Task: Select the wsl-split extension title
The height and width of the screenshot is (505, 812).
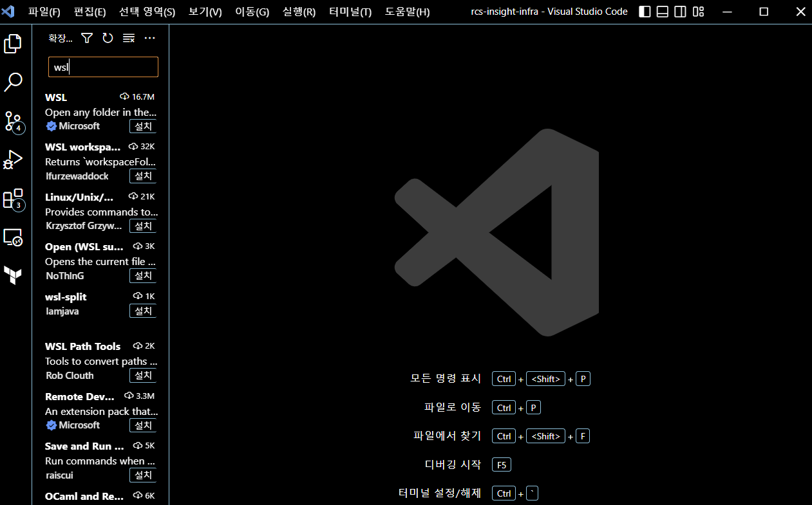Action: click(66, 297)
